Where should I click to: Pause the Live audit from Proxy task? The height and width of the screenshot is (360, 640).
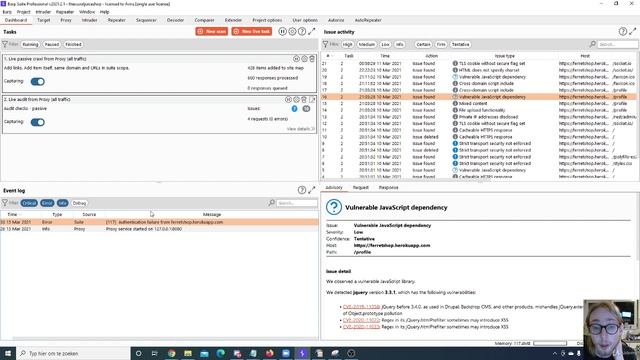pos(288,100)
